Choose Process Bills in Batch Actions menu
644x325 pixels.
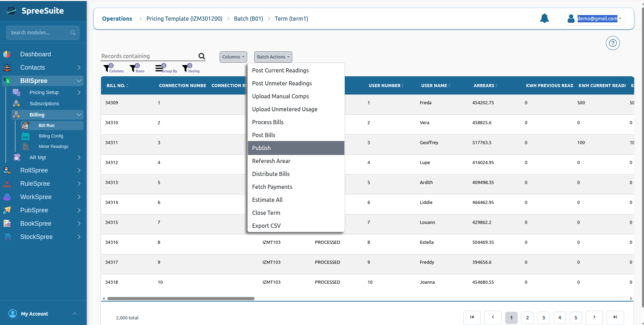pos(296,122)
